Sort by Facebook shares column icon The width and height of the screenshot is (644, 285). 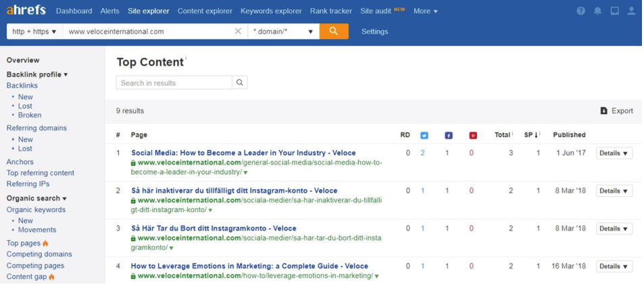[x=449, y=135]
